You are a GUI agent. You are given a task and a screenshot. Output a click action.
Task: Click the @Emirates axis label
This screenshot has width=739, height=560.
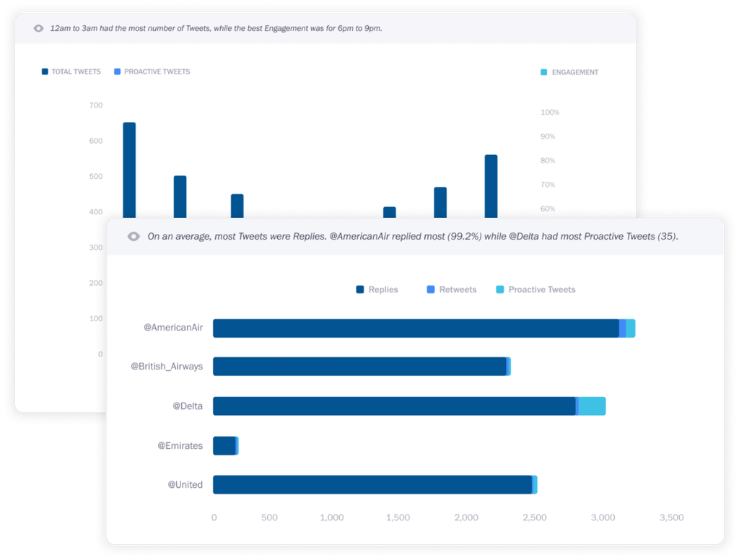[x=180, y=446]
